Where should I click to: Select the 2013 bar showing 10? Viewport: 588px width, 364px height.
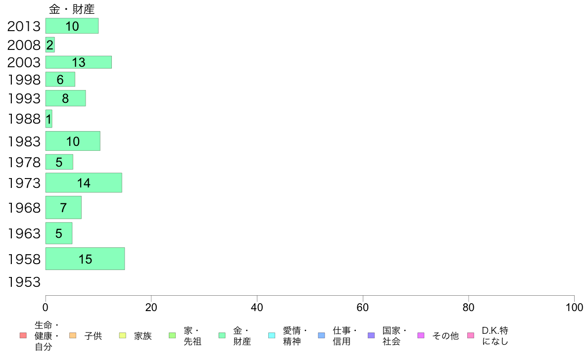[72, 26]
